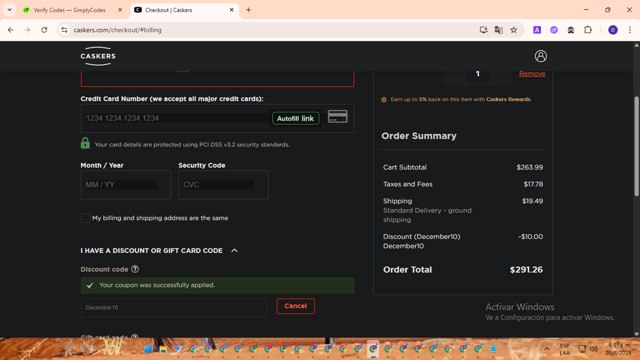This screenshot has height=360, width=640.
Task: Open the Chrome three-dot menu
Action: [629, 30]
